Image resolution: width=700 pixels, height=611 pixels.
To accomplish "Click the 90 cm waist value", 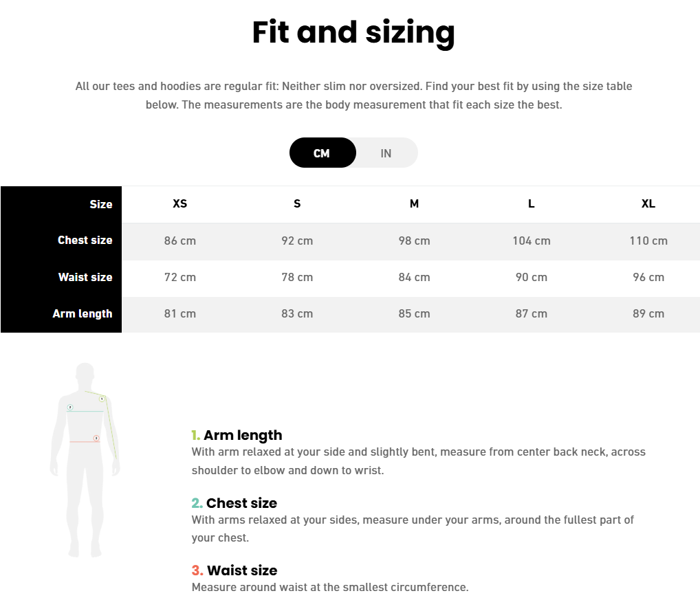I will click(x=532, y=277).
